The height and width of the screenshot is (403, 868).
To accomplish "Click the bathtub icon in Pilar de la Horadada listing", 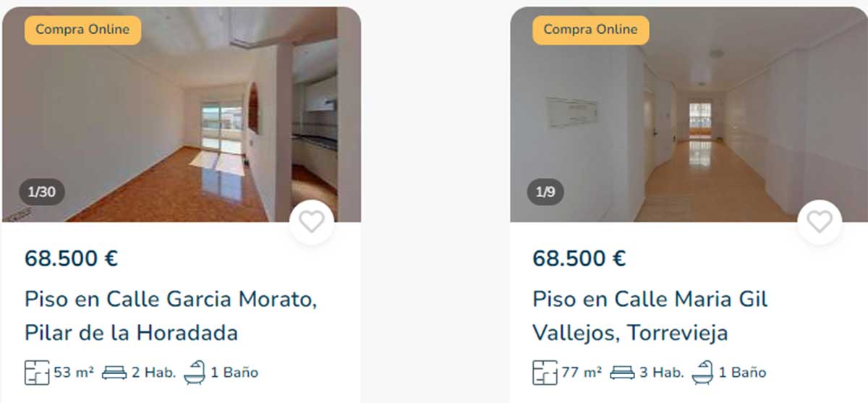I will (x=195, y=373).
